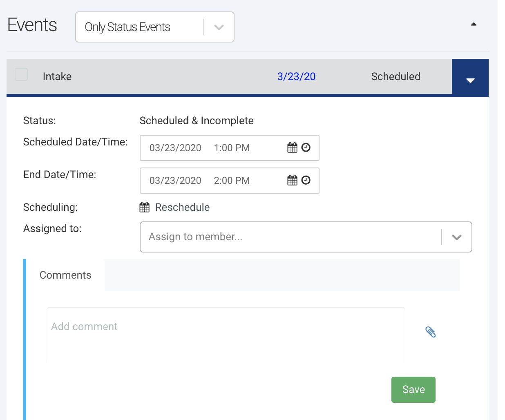Viewport: 505px width, 420px height.
Task: Click the 2:00 PM end time text
Action: click(232, 181)
